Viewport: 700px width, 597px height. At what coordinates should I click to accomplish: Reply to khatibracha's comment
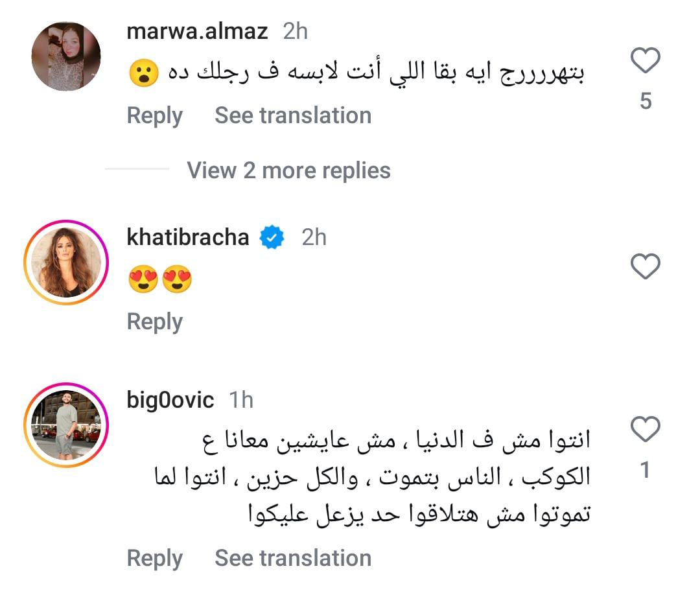click(x=154, y=322)
